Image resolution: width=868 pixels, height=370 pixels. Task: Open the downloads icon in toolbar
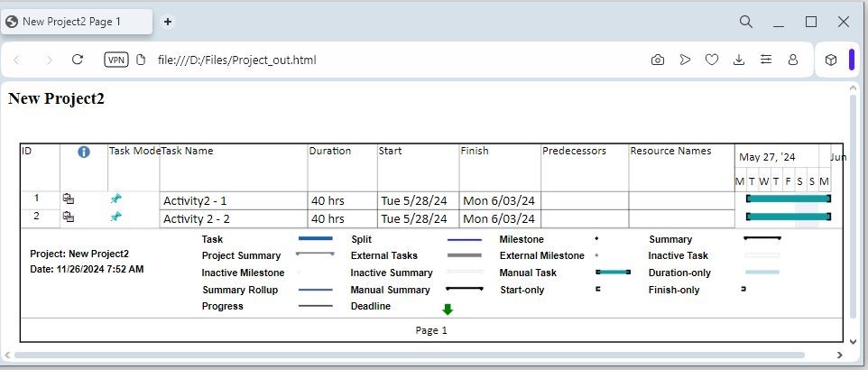739,60
